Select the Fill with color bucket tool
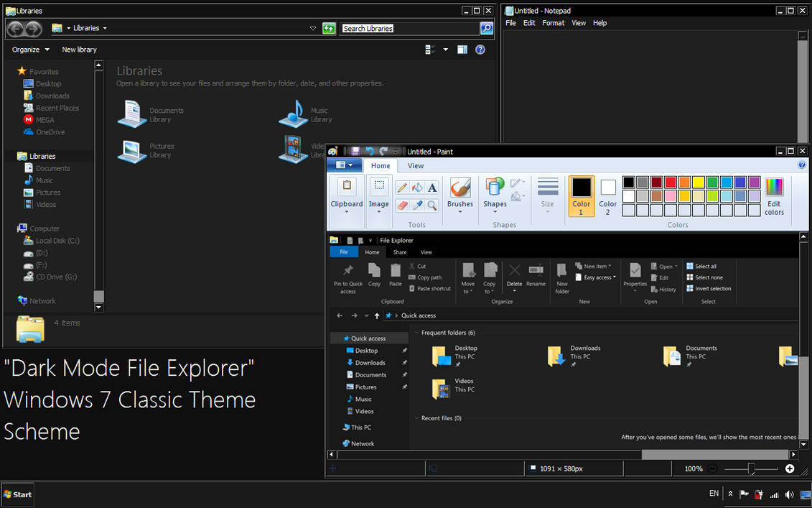 click(x=417, y=188)
